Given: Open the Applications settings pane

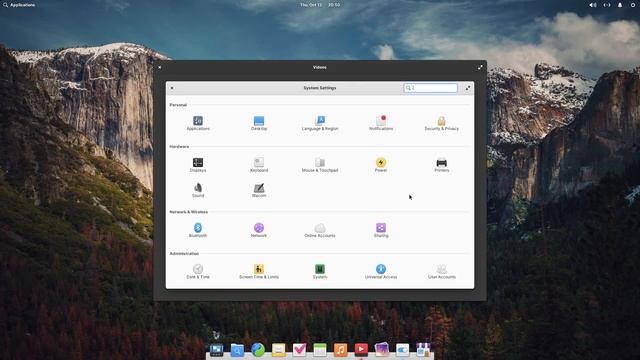Looking at the screenshot, I should tap(198, 123).
